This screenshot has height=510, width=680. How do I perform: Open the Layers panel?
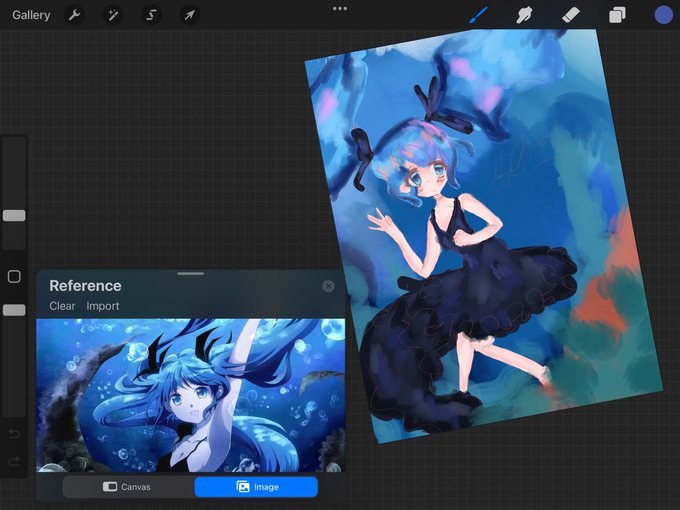click(x=617, y=16)
